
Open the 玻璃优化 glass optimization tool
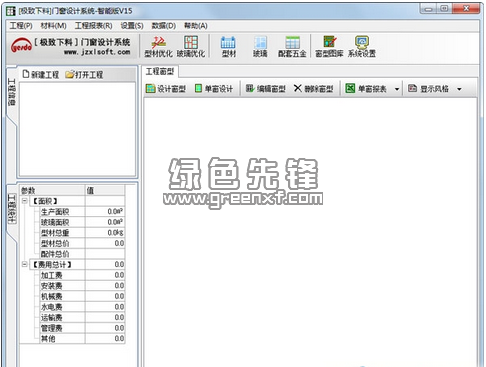pos(191,47)
